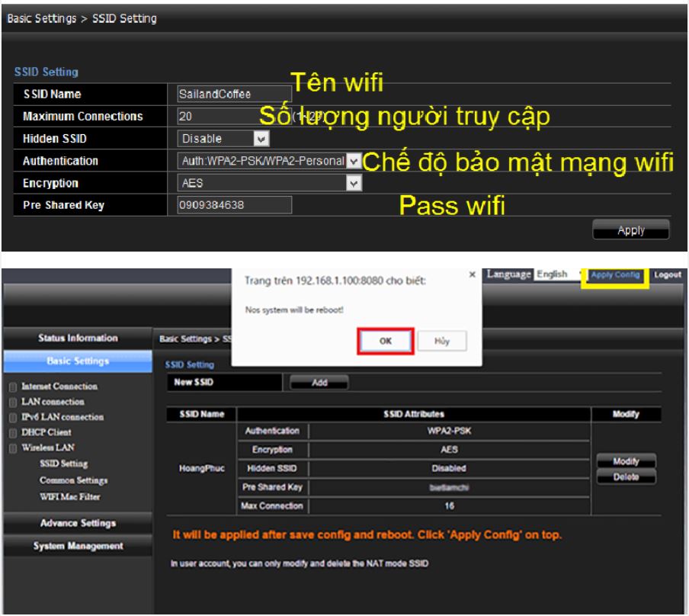The width and height of the screenshot is (689, 616).
Task: Open the Language English selector
Action: tap(556, 274)
